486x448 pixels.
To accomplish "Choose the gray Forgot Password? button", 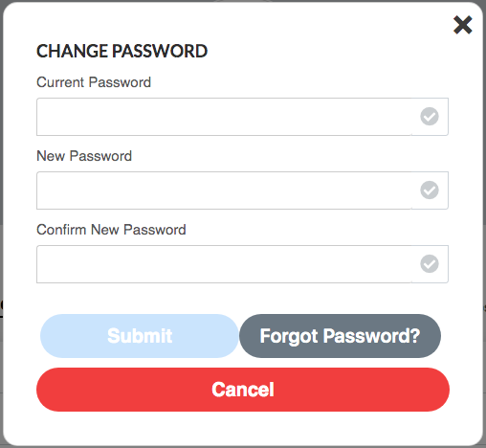I will click(x=340, y=336).
